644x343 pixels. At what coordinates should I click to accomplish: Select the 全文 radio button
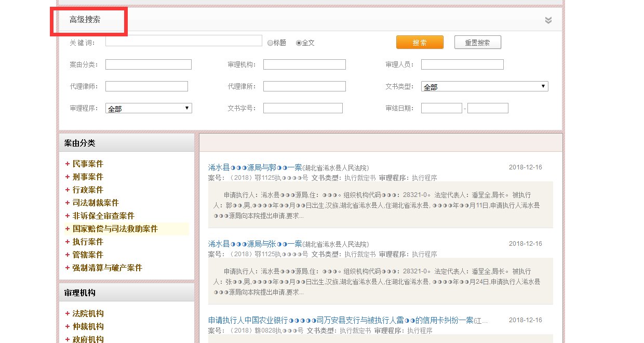(x=299, y=43)
